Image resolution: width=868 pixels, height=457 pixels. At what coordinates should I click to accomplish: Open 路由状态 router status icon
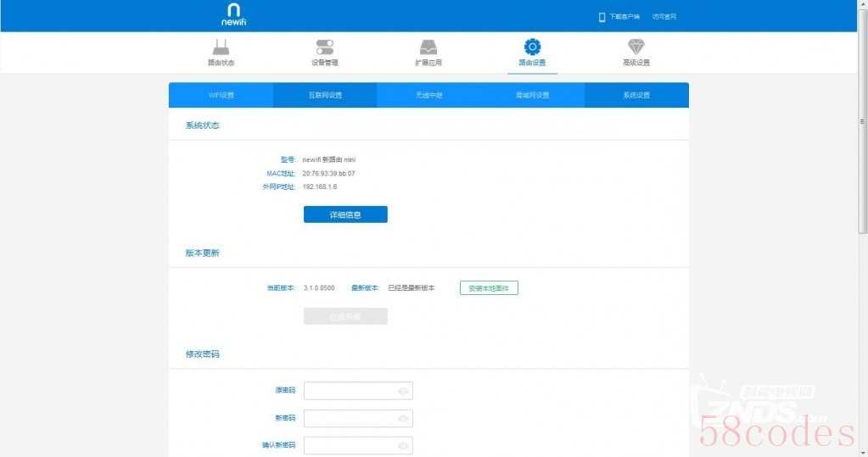tap(221, 47)
